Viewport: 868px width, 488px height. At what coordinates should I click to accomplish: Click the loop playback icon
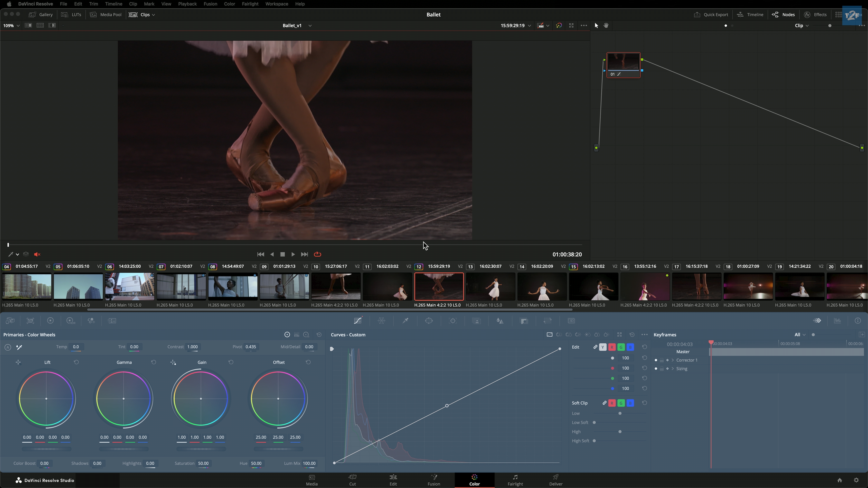pos(317,254)
